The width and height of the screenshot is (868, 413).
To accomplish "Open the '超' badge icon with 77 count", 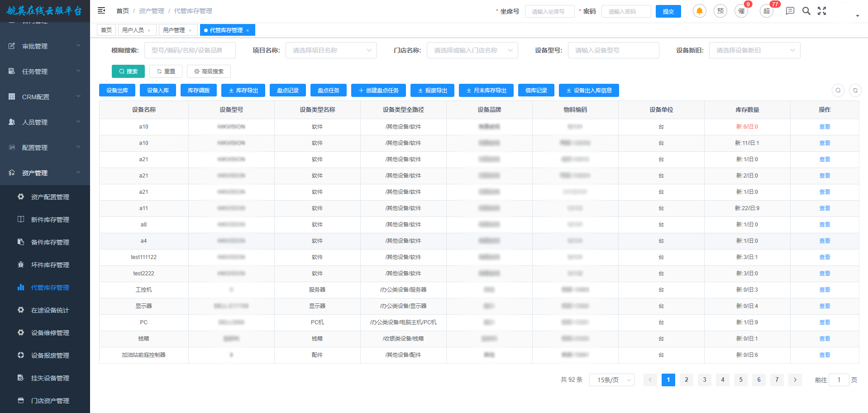I will pos(767,11).
